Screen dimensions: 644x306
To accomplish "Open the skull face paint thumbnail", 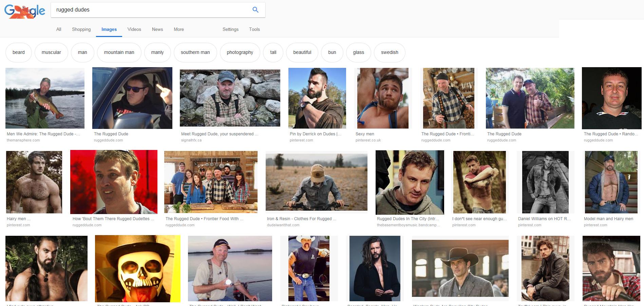I will coord(138,269).
